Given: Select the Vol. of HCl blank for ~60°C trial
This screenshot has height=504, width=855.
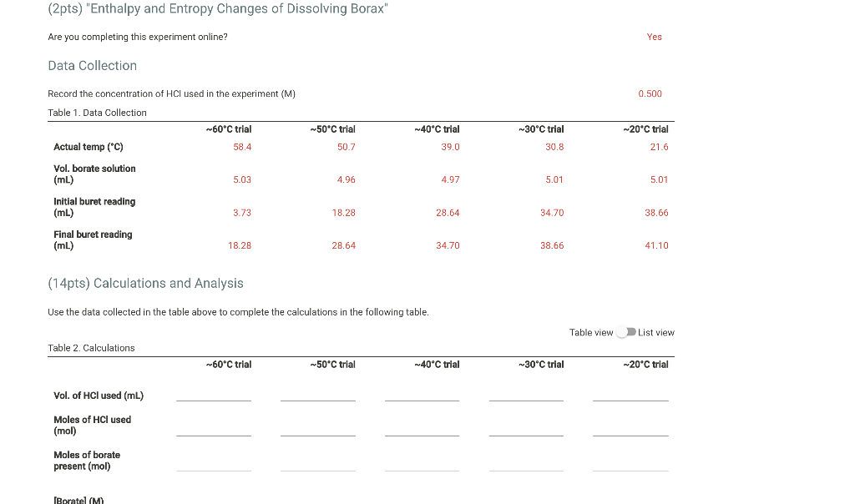Looking at the screenshot, I should (x=214, y=399).
